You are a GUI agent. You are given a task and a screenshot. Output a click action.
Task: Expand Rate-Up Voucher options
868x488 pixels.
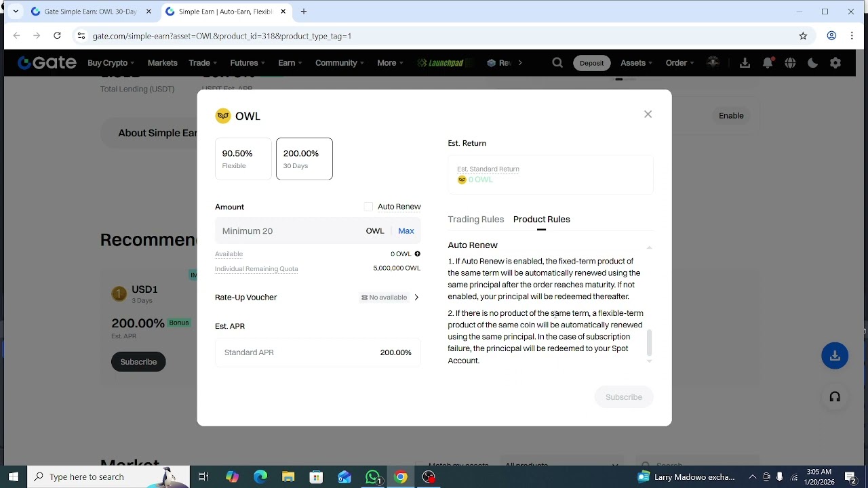[416, 298]
